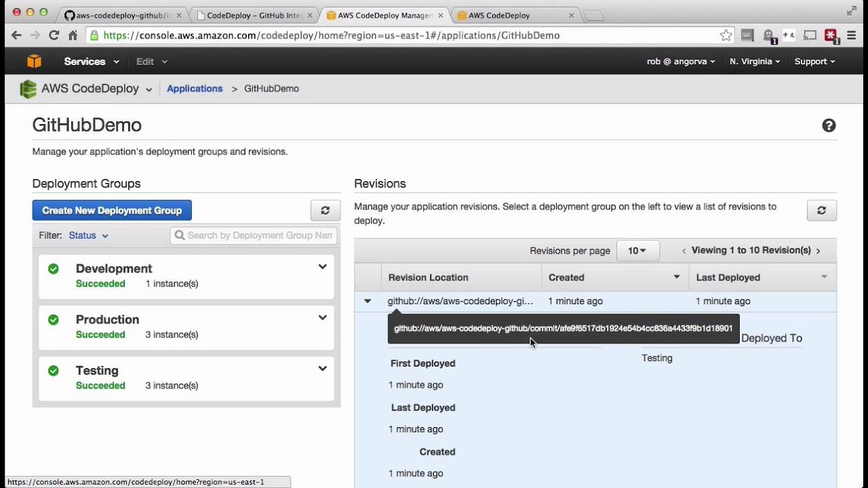Viewport: 868px width, 488px height.
Task: Click the browser address bar URL
Action: (332, 35)
